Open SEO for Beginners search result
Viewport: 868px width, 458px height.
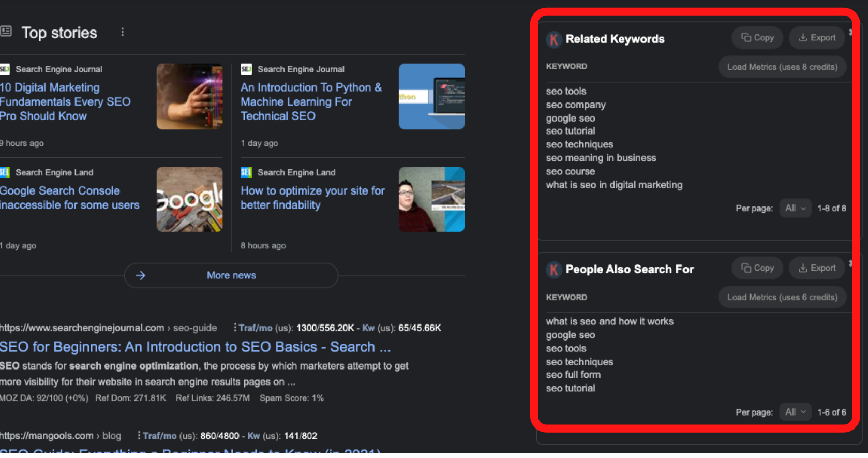[195, 347]
